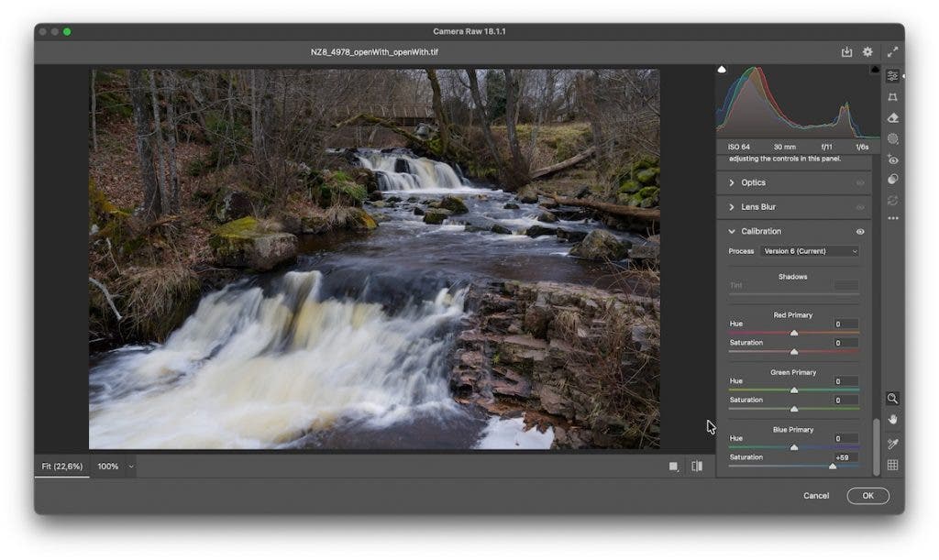Toggle Optics panel visibility eye
The image size is (939, 560).
pos(860,183)
